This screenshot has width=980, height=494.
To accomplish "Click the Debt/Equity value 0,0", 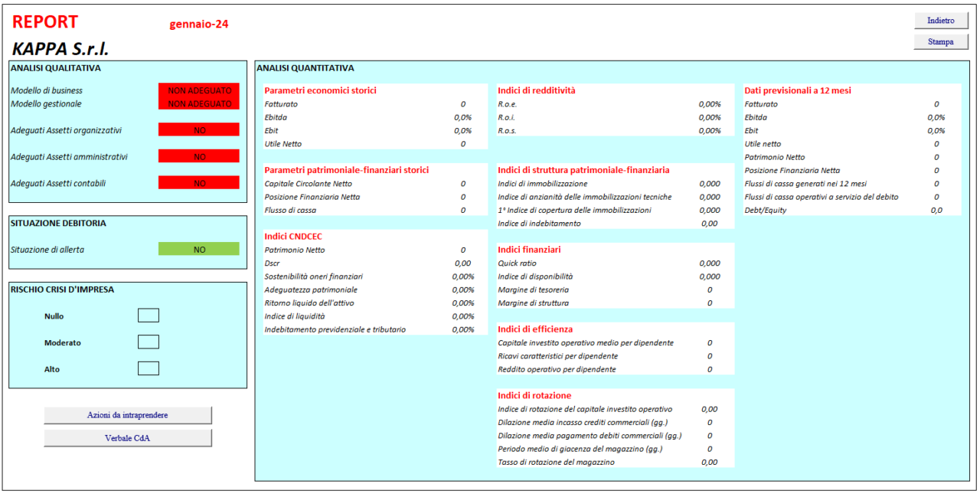I will [x=936, y=211].
